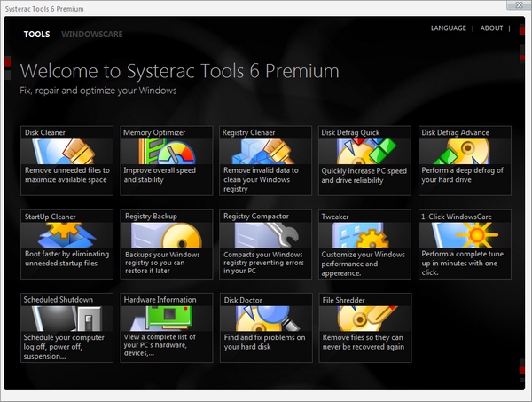Launch Disk Doctor tool
Screen dimensions: 532x402
point(266,318)
